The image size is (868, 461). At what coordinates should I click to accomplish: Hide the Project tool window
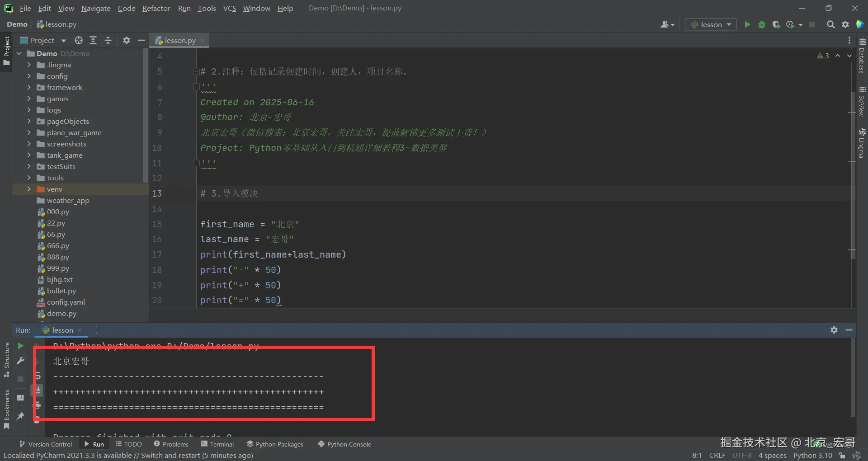141,40
